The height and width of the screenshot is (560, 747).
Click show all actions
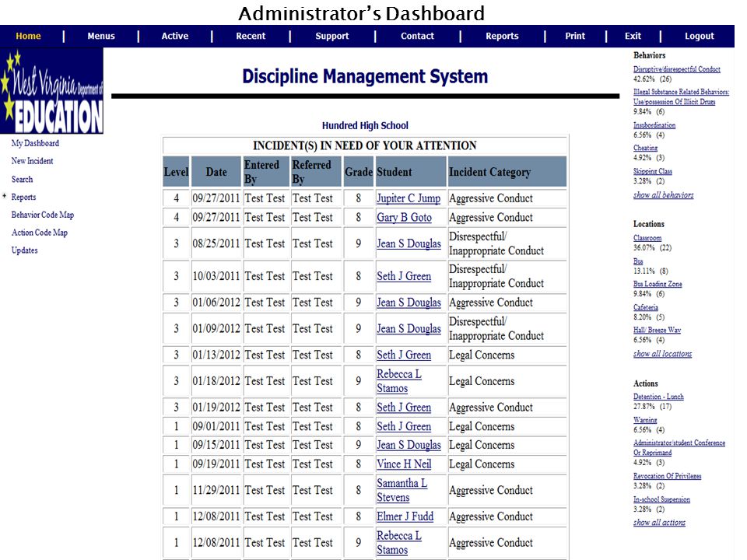(659, 523)
